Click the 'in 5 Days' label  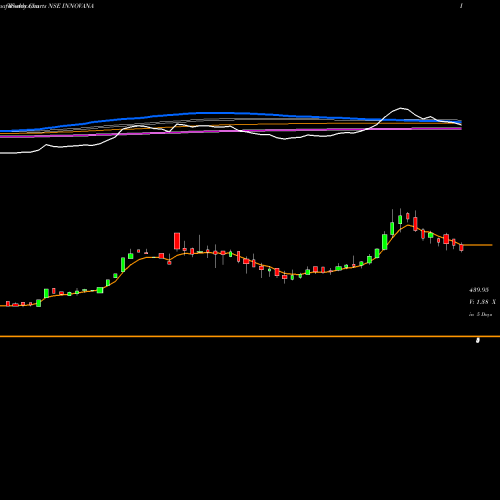tap(480, 314)
